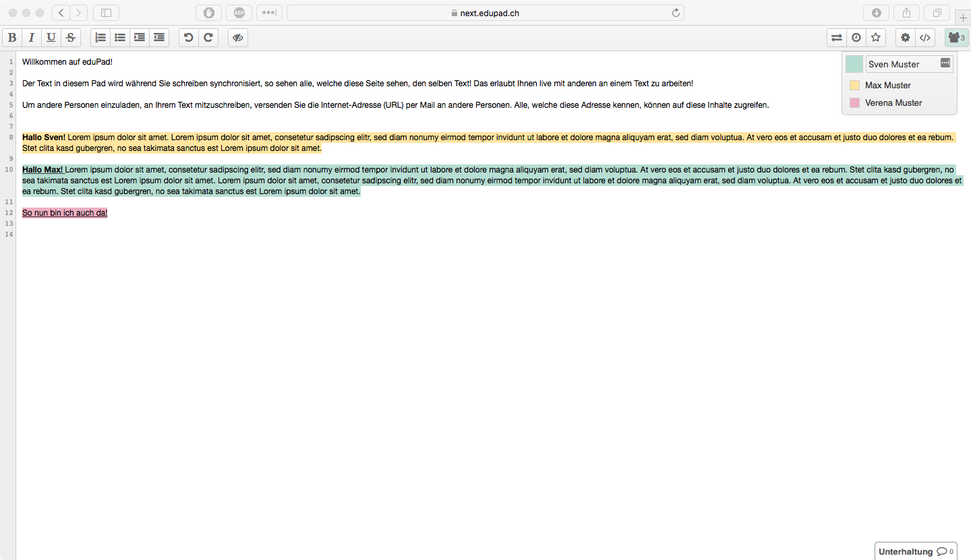Toggle underline formatting
Viewport: 971px width, 560px height.
(51, 38)
